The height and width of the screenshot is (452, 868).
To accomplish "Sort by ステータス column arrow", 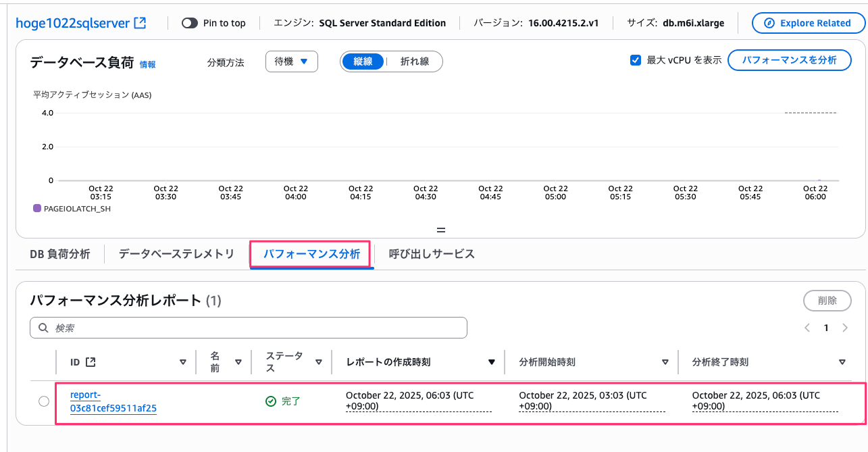I will [x=318, y=362].
